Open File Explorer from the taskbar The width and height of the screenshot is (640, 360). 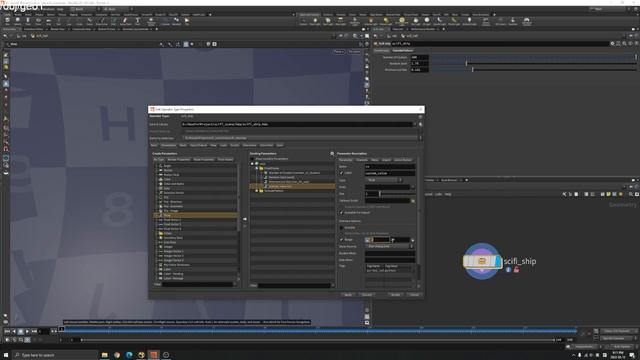pos(104,355)
